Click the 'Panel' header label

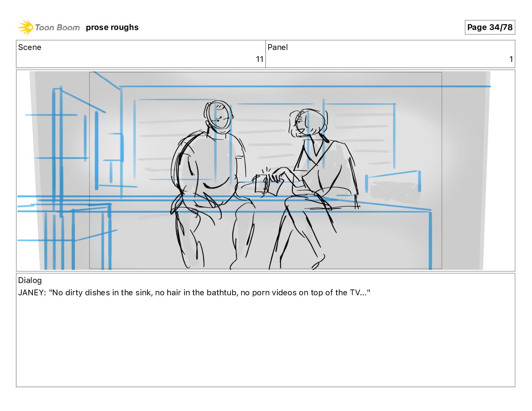point(278,47)
